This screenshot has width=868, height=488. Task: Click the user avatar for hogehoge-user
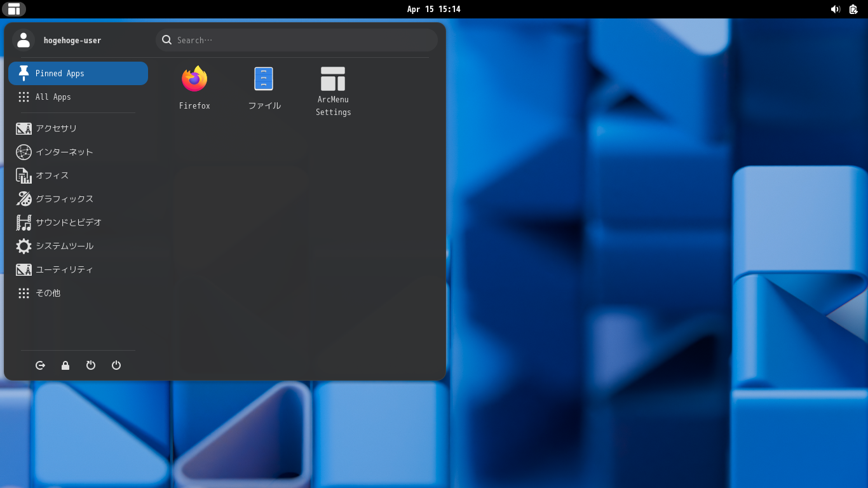point(24,39)
